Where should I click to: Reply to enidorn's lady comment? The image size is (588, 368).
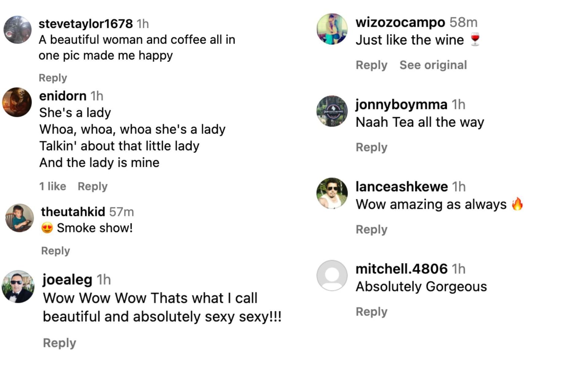point(93,187)
